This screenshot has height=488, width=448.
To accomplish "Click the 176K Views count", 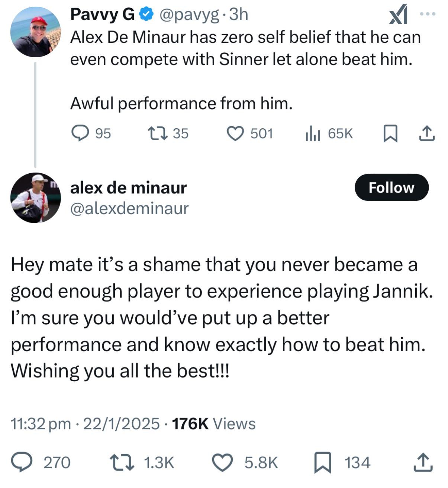I will coord(214,424).
